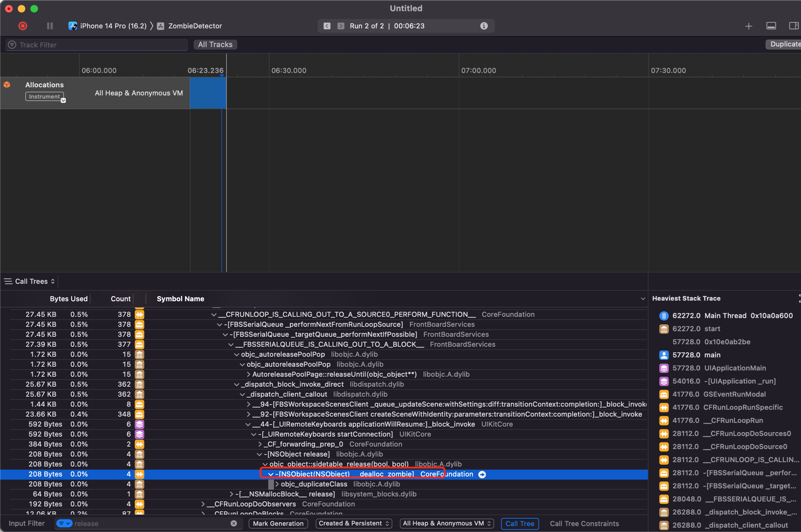Viewport: 801px width, 532px height.
Task: Click the Pause button in toolbar
Action: pyautogui.click(x=50, y=26)
